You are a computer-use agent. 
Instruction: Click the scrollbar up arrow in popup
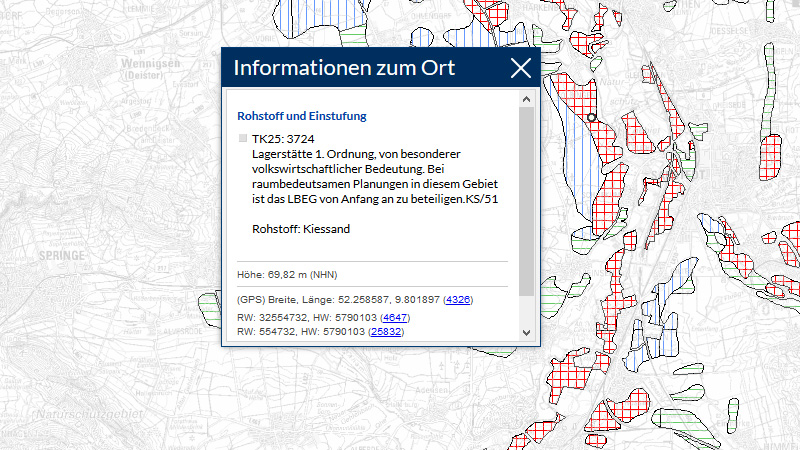point(526,100)
